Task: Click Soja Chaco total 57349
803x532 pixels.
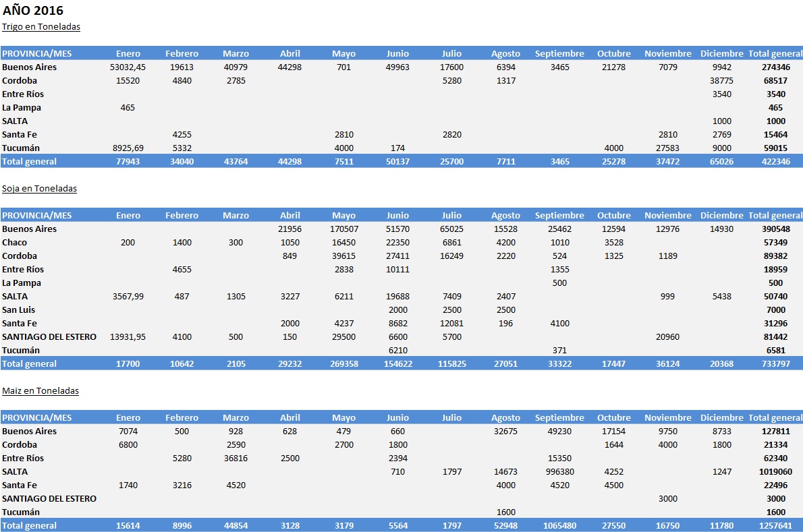Action: pyautogui.click(x=776, y=243)
